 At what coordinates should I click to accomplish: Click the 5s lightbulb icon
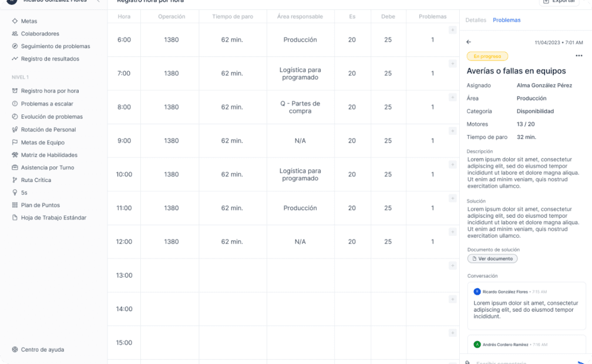pos(15,193)
